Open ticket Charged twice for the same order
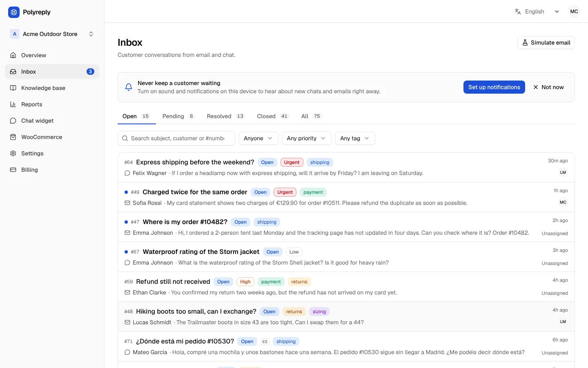This screenshot has width=588, height=368. [195, 192]
